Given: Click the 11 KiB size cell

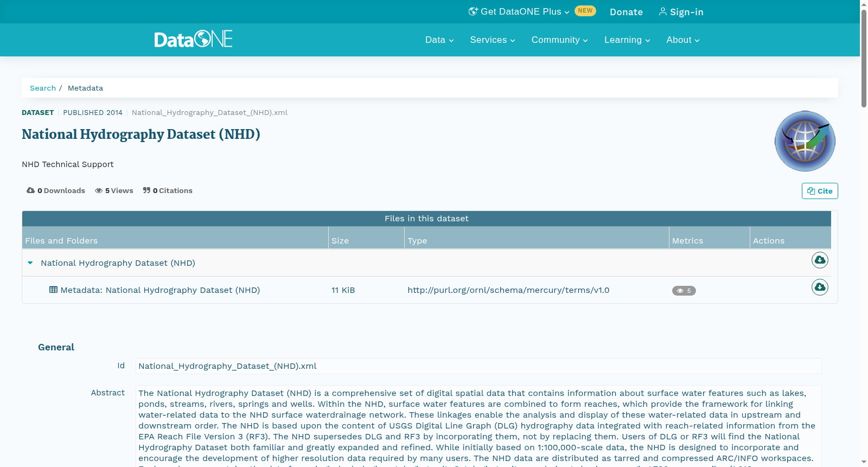Looking at the screenshot, I should click(343, 290).
